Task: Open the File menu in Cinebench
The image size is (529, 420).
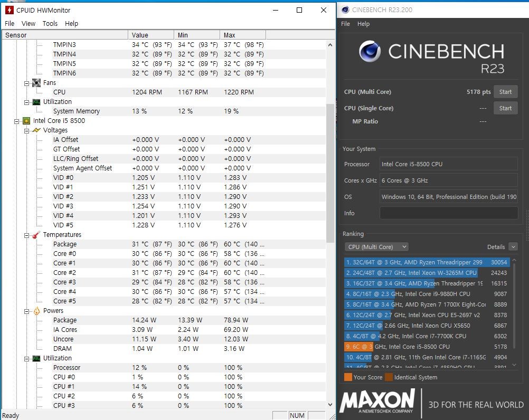Action: 345,24
